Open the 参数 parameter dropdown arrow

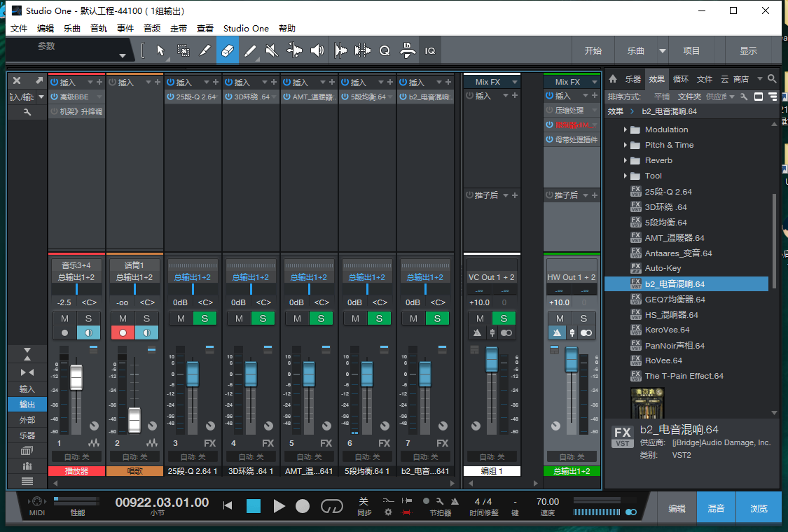pyautogui.click(x=122, y=56)
